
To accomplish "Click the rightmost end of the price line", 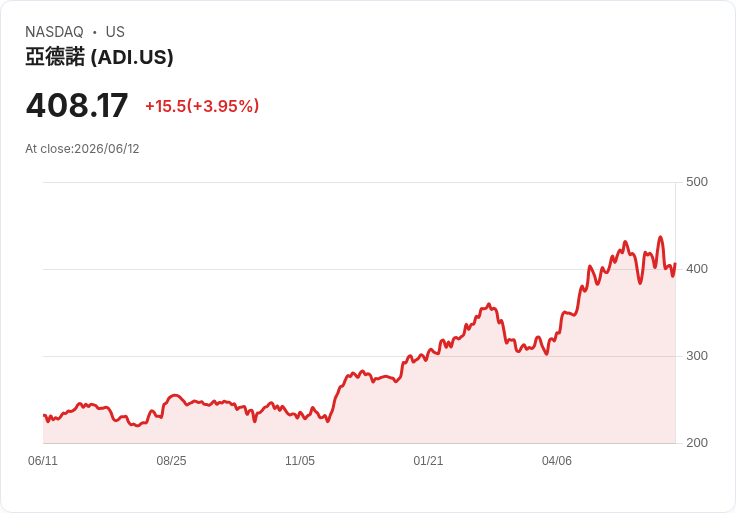I will click(x=675, y=264).
